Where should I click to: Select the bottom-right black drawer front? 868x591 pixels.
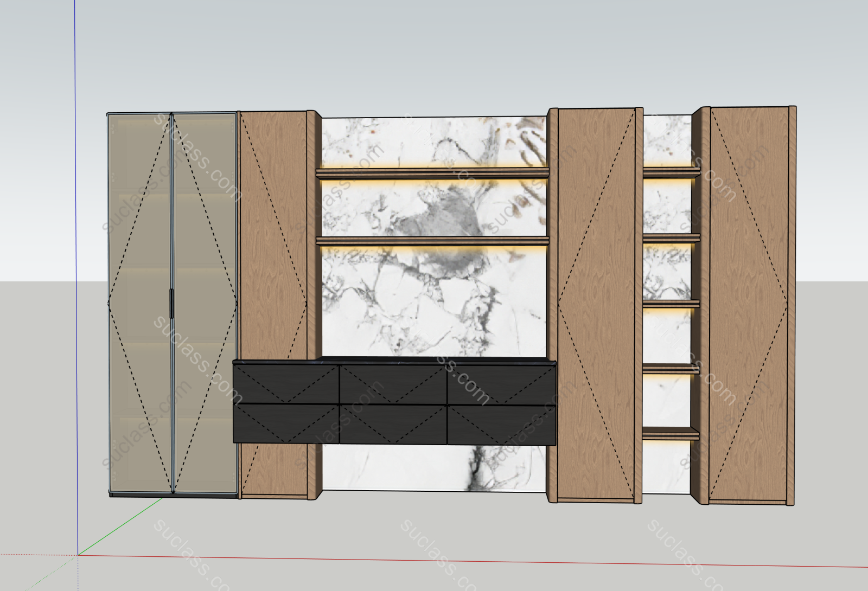[x=502, y=425]
